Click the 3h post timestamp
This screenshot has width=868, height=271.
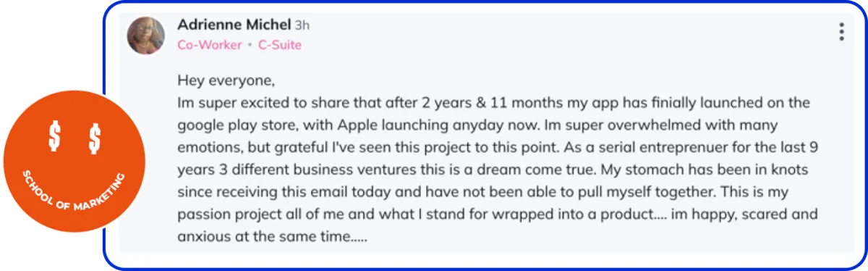pyautogui.click(x=302, y=25)
